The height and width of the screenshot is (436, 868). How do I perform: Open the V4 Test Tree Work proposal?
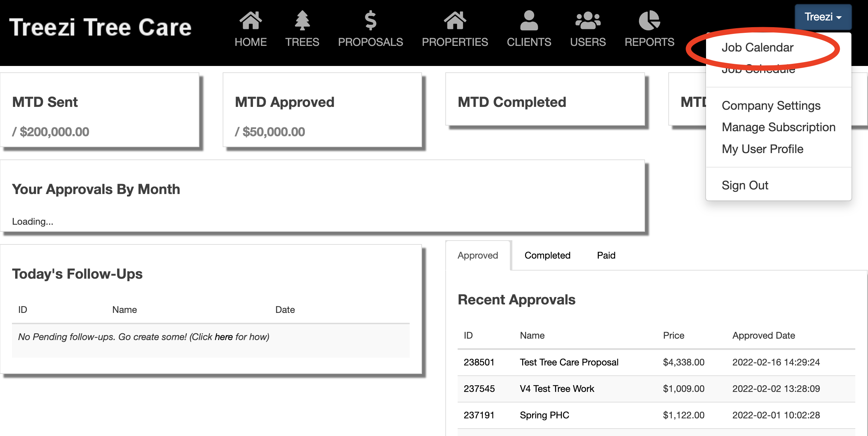[x=557, y=389]
